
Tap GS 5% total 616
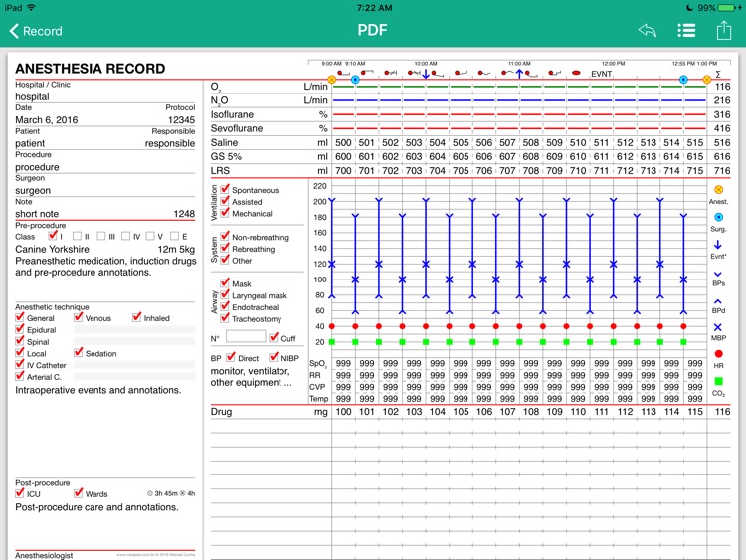(x=722, y=156)
